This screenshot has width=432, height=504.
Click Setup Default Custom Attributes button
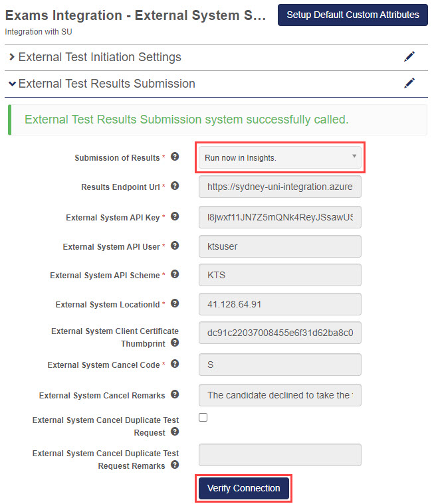352,15
